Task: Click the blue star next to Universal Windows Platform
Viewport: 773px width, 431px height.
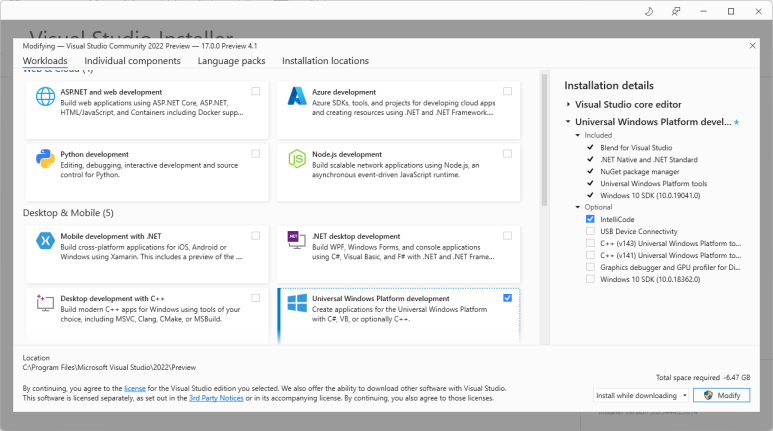Action: pyautogui.click(x=737, y=122)
